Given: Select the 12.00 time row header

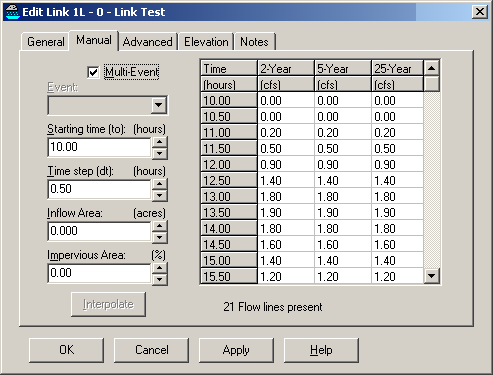Looking at the screenshot, I should pyautogui.click(x=229, y=164).
